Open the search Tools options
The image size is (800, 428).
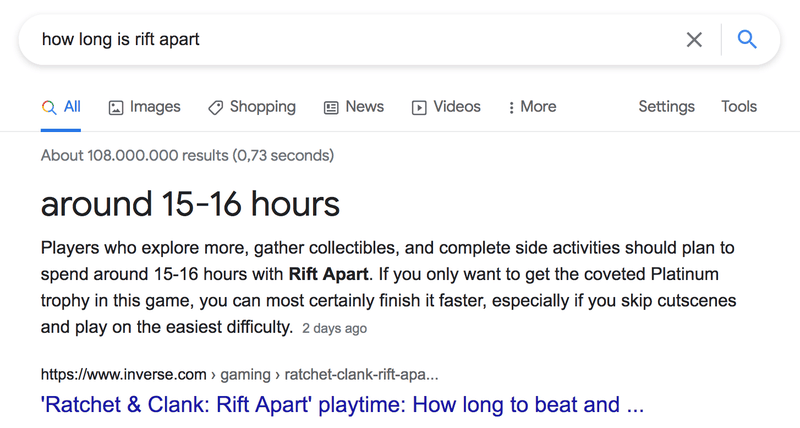click(739, 107)
